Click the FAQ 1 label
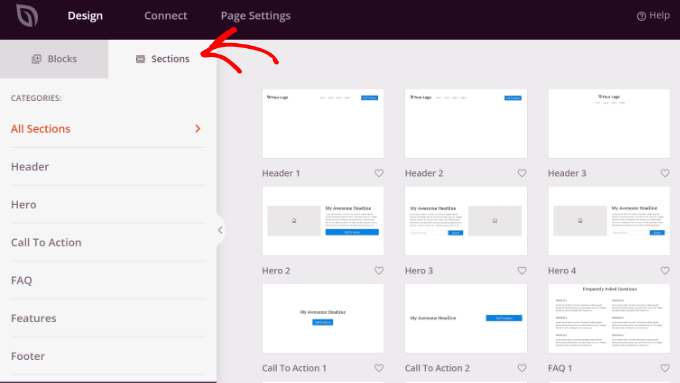Image resolution: width=680 pixels, height=383 pixels. [560, 368]
